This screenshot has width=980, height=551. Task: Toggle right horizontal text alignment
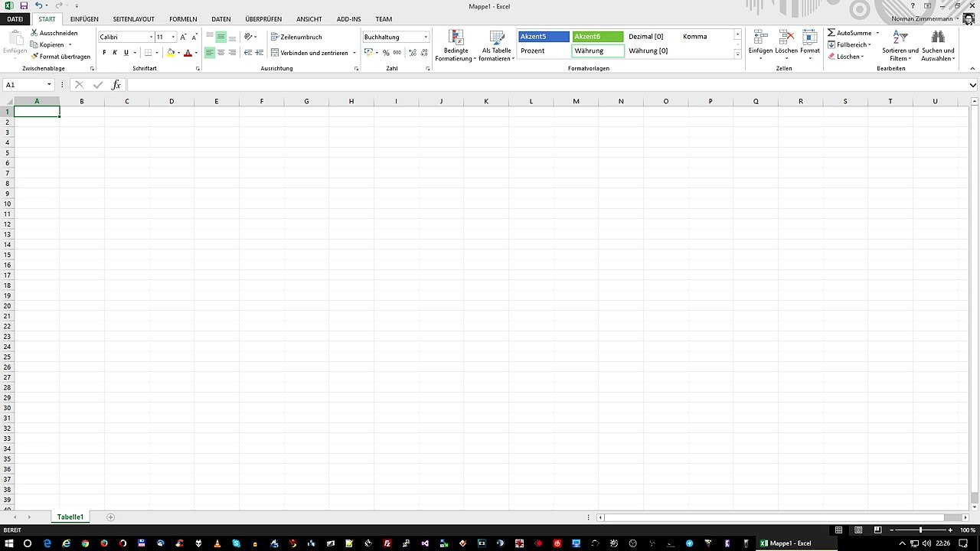point(232,53)
